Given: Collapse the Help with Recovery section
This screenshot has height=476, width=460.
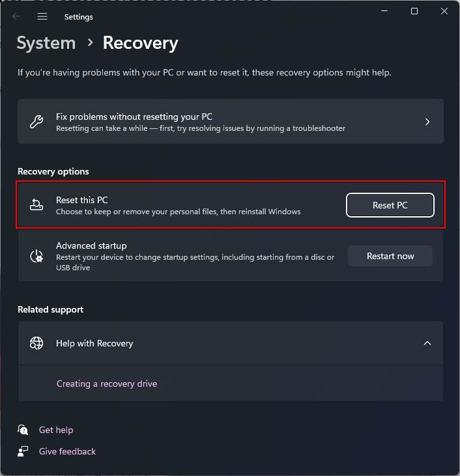Looking at the screenshot, I should [427, 343].
